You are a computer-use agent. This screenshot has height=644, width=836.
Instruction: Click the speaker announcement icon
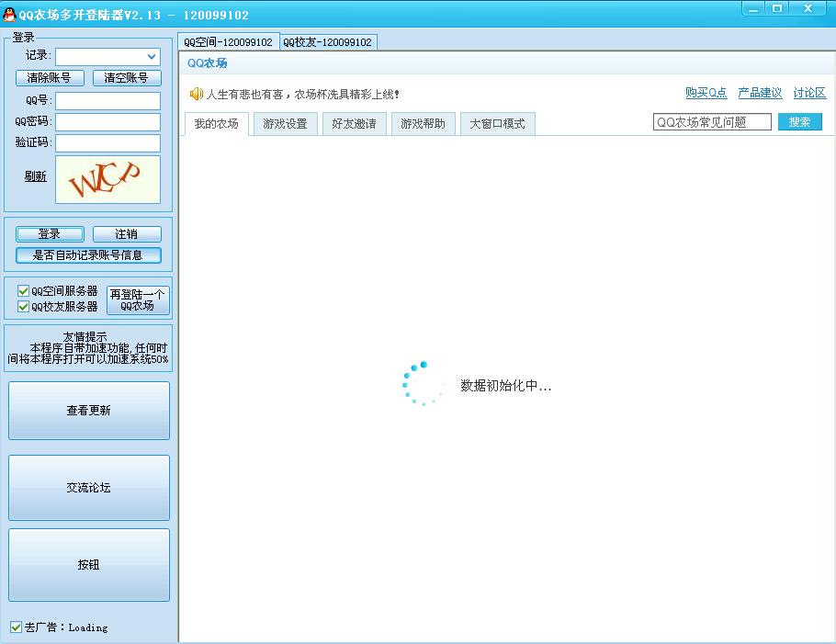click(x=197, y=94)
